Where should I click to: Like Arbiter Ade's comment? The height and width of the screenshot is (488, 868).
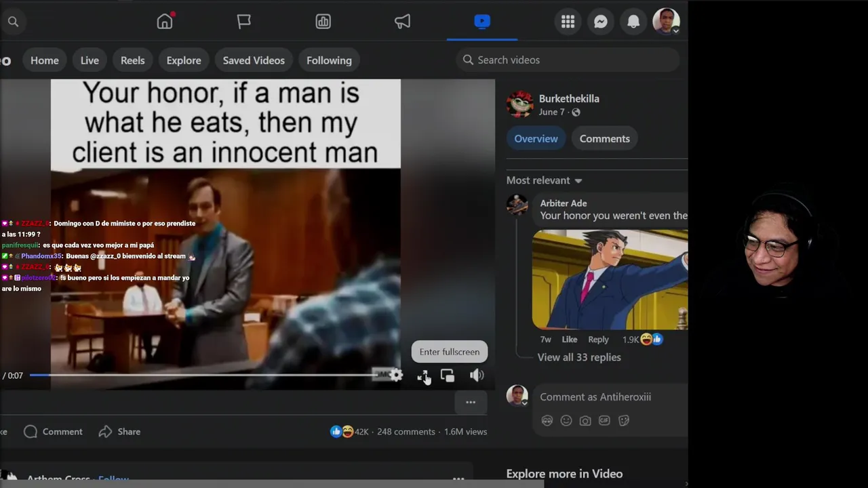570,340
